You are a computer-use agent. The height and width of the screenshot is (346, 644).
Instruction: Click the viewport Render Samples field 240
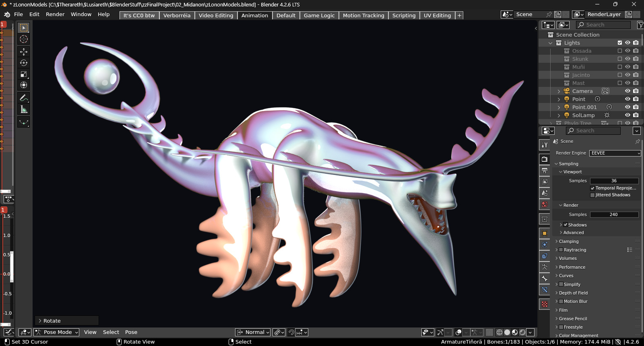coord(614,215)
